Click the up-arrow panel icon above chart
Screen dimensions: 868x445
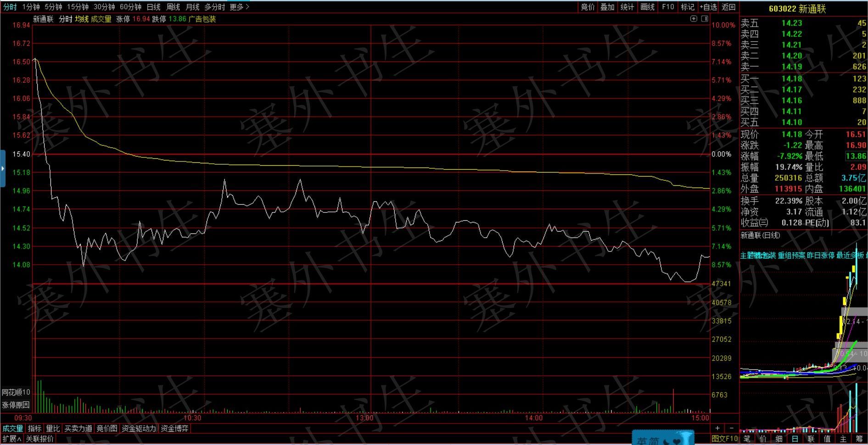click(694, 19)
